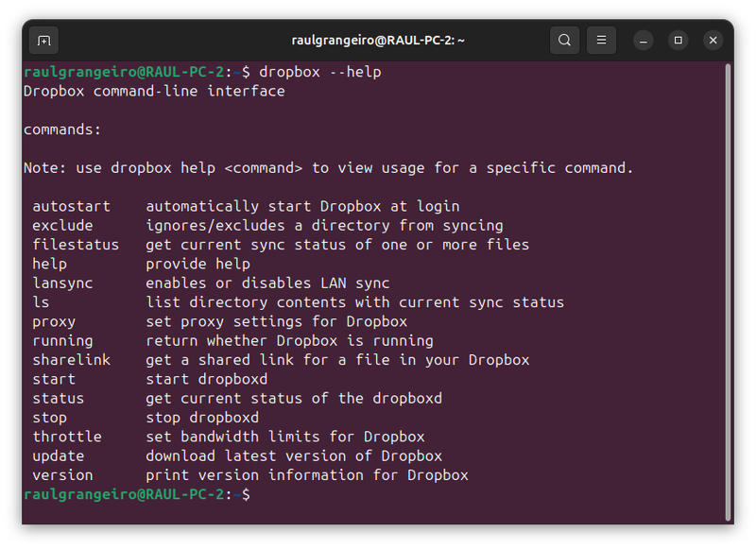Click the window title raulgrangeiro@RAUL-PC-2
This screenshot has height=549, width=756.
coord(378,40)
